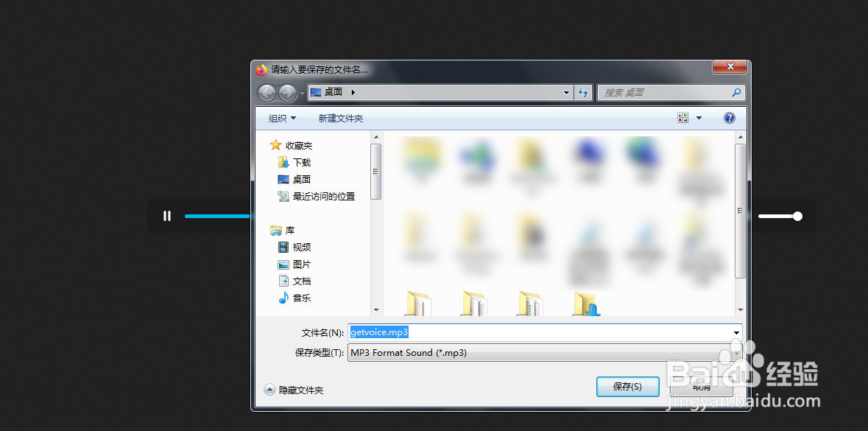Click the 保存(S) button
This screenshot has width=868, height=431.
(x=628, y=387)
